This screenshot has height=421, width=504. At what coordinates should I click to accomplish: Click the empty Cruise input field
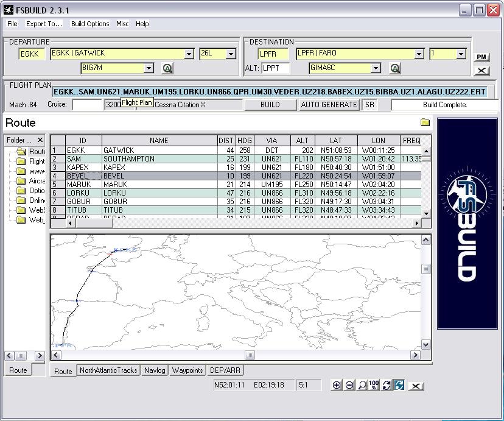(x=87, y=105)
